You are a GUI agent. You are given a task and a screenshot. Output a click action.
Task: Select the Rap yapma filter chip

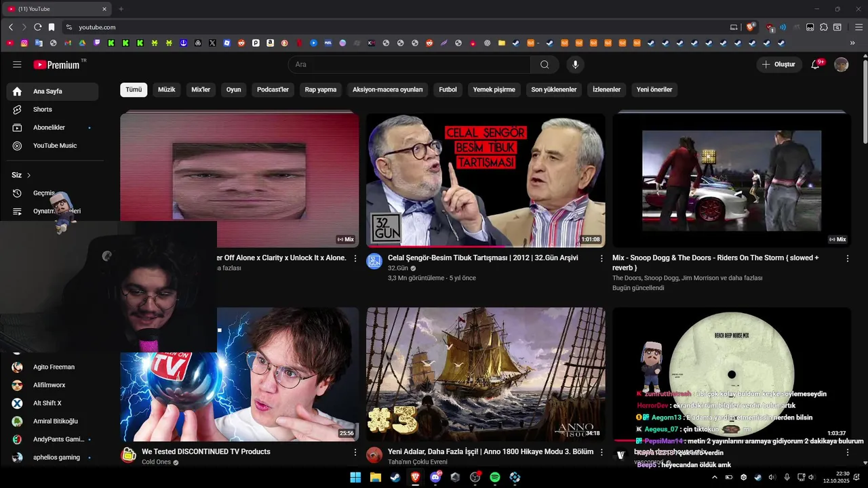(321, 89)
